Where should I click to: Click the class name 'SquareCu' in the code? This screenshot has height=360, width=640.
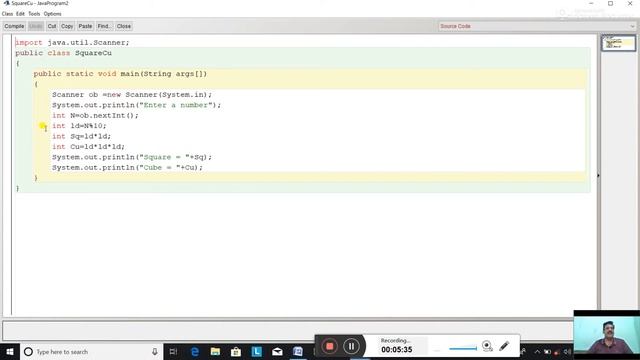93,53
